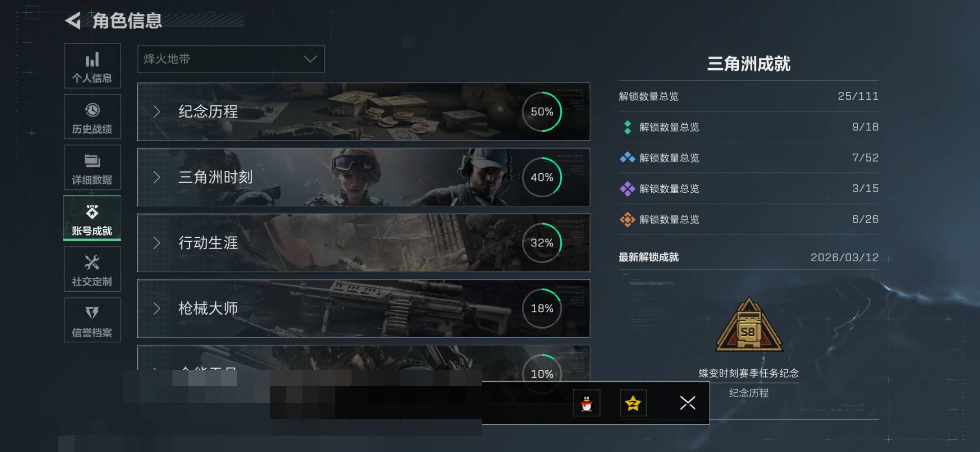Share via the Qzone star icon

point(633,403)
